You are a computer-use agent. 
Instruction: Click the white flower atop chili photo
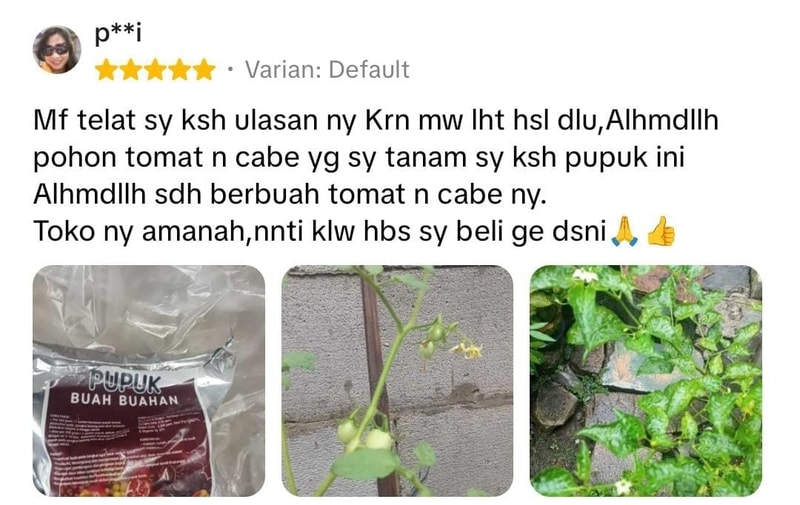585,276
